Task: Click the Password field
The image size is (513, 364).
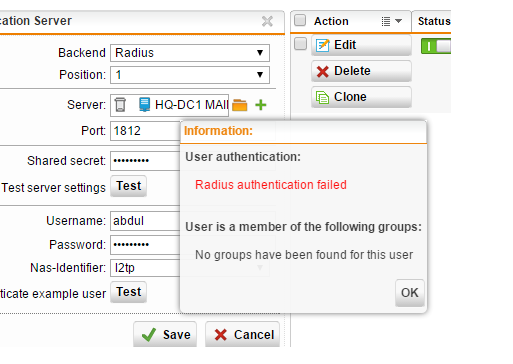Action: point(145,245)
